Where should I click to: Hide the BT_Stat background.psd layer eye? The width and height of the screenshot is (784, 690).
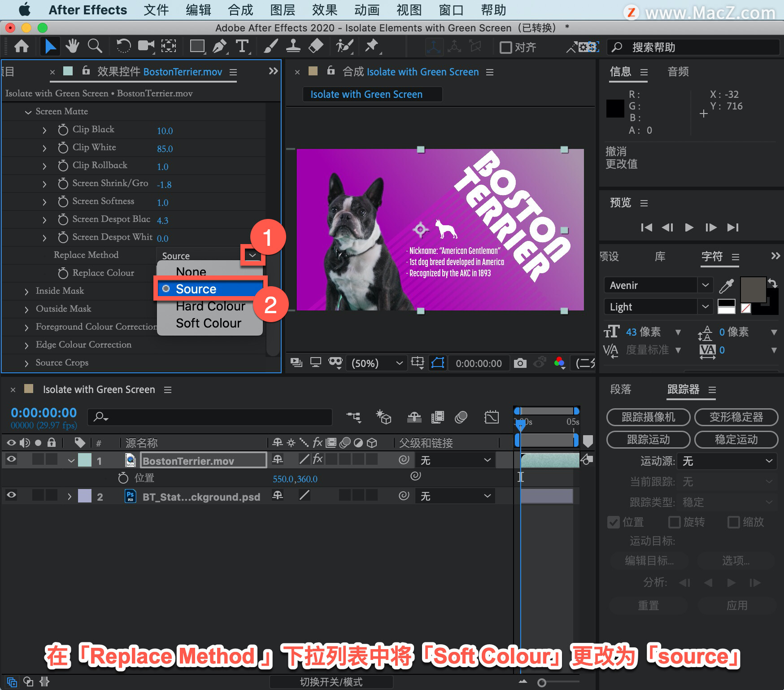11,495
